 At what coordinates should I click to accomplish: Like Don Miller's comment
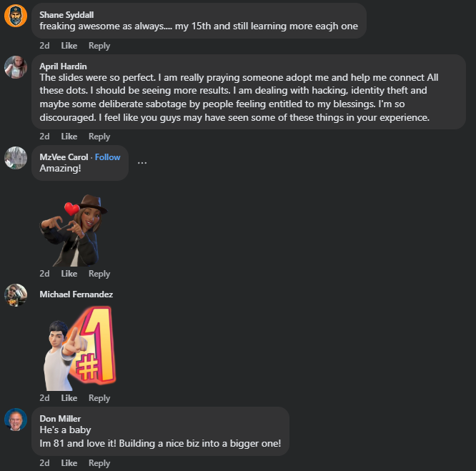pos(69,463)
